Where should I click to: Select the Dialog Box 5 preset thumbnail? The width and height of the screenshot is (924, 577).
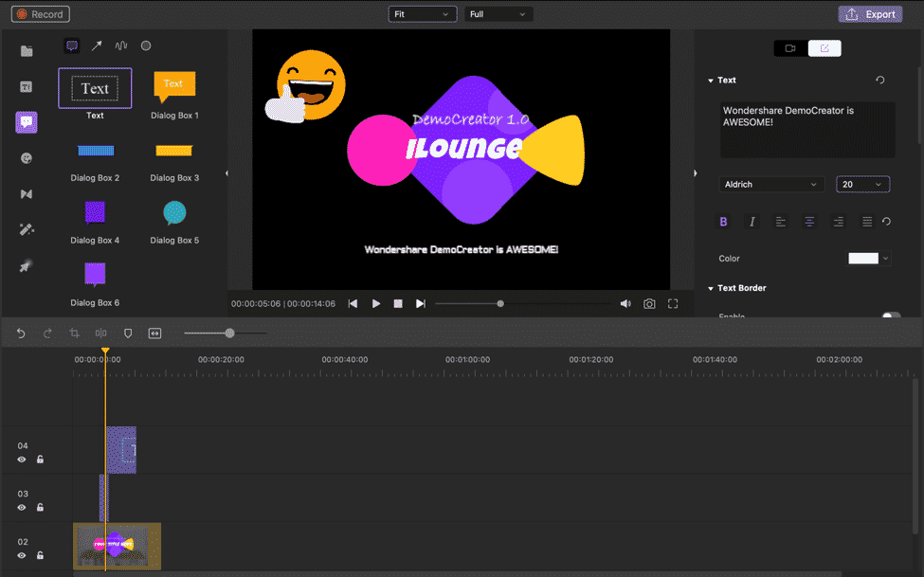(173, 215)
